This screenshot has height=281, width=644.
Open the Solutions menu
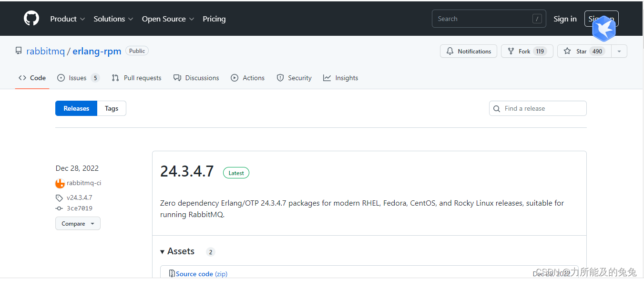click(x=113, y=19)
